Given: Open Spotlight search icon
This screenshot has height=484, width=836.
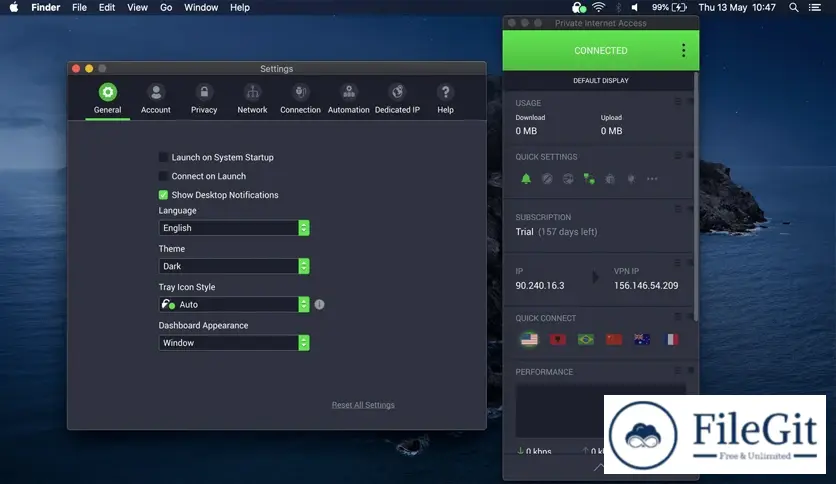Looking at the screenshot, I should (794, 7).
